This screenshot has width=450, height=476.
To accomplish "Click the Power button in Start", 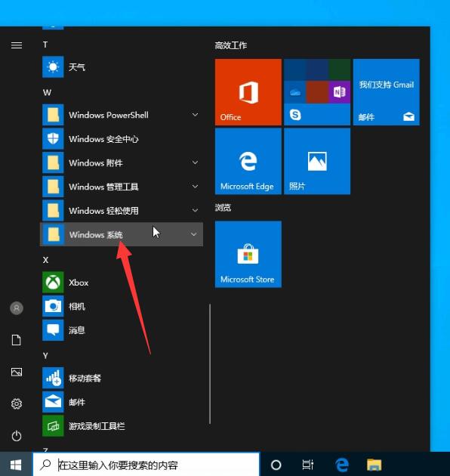I will point(17,436).
